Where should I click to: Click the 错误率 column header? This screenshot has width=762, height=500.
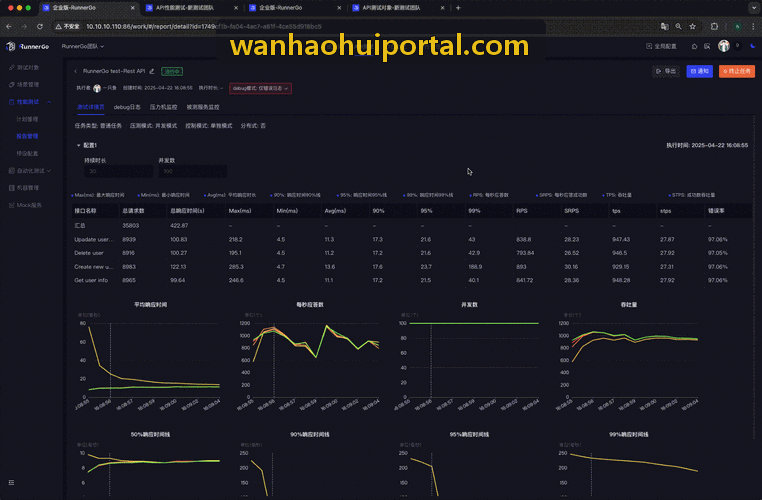click(x=716, y=211)
